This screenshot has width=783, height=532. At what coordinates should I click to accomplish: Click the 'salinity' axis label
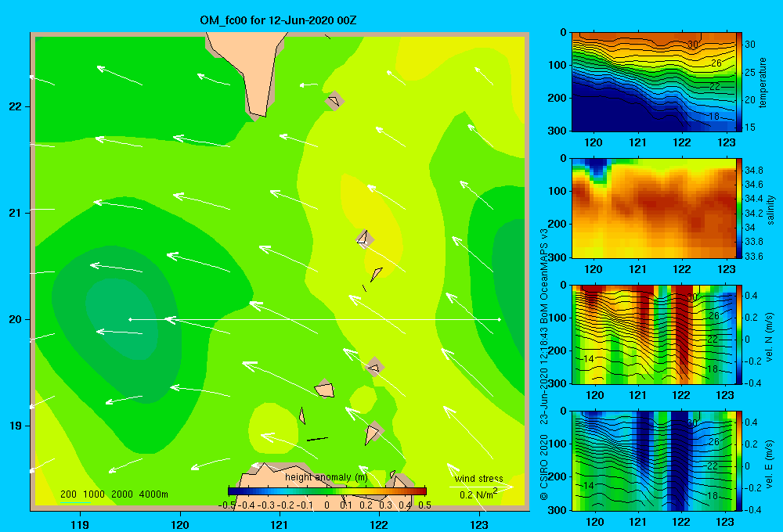click(x=770, y=210)
